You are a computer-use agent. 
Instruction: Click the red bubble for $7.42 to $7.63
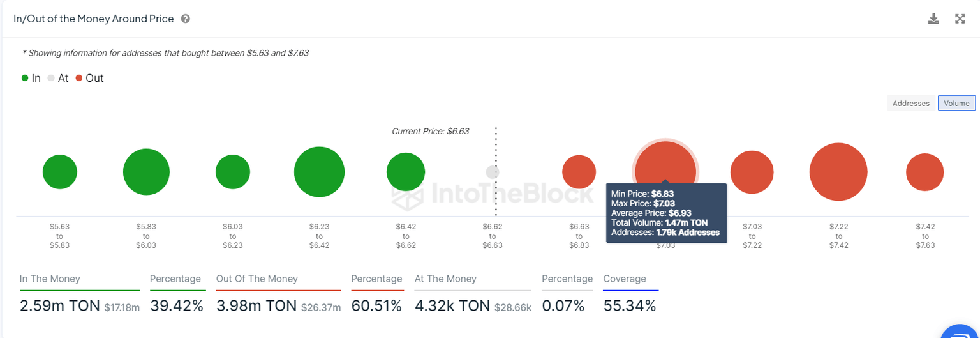pyautogui.click(x=924, y=173)
